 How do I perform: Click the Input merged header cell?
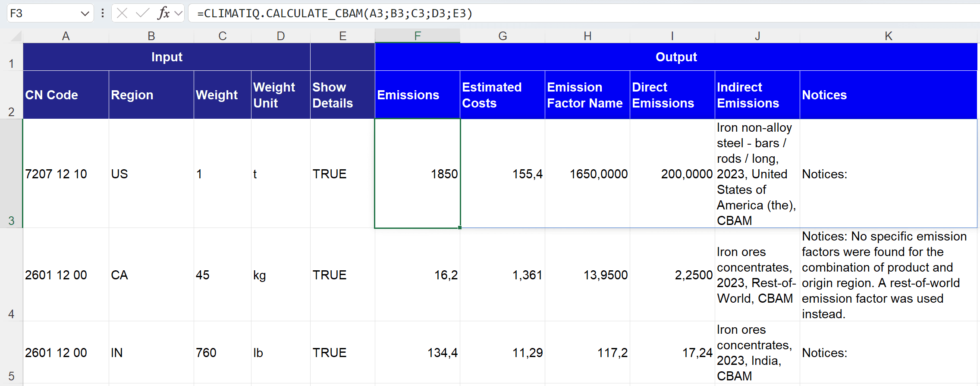[x=166, y=57]
